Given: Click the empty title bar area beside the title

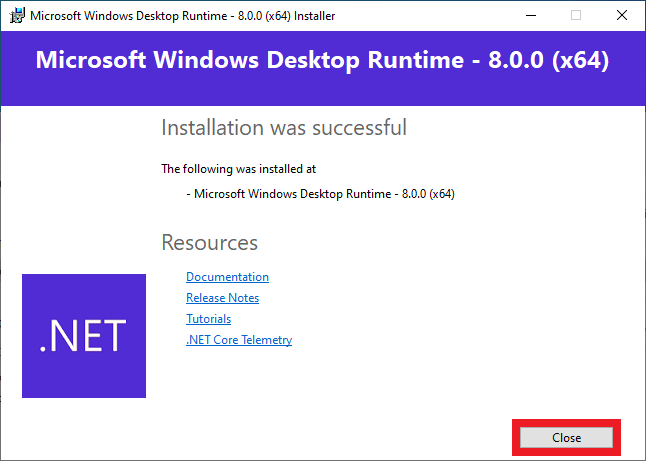Looking at the screenshot, I should tap(430, 16).
